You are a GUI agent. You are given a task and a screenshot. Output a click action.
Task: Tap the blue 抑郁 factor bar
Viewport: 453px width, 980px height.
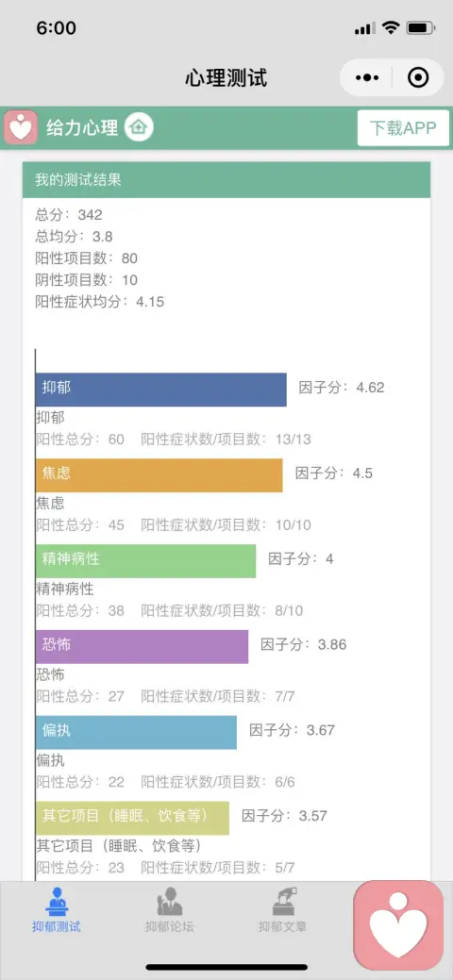tap(160, 390)
